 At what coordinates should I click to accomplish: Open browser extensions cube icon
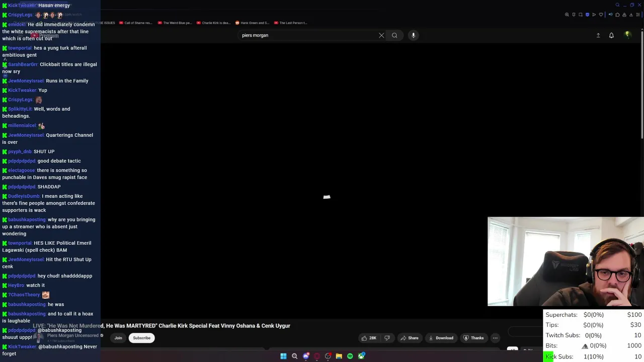pyautogui.click(x=617, y=15)
